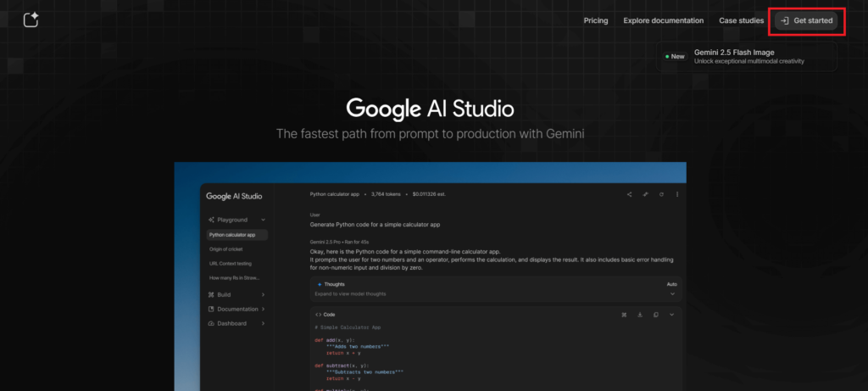This screenshot has height=391, width=868.
Task: Open Explore documentation
Action: tap(663, 20)
